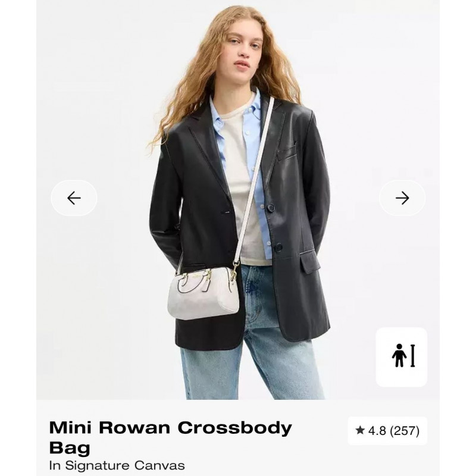Viewport: 476px width, 476px height.
Task: Tap the gold strap clasp on the bag
Action: point(234,271)
